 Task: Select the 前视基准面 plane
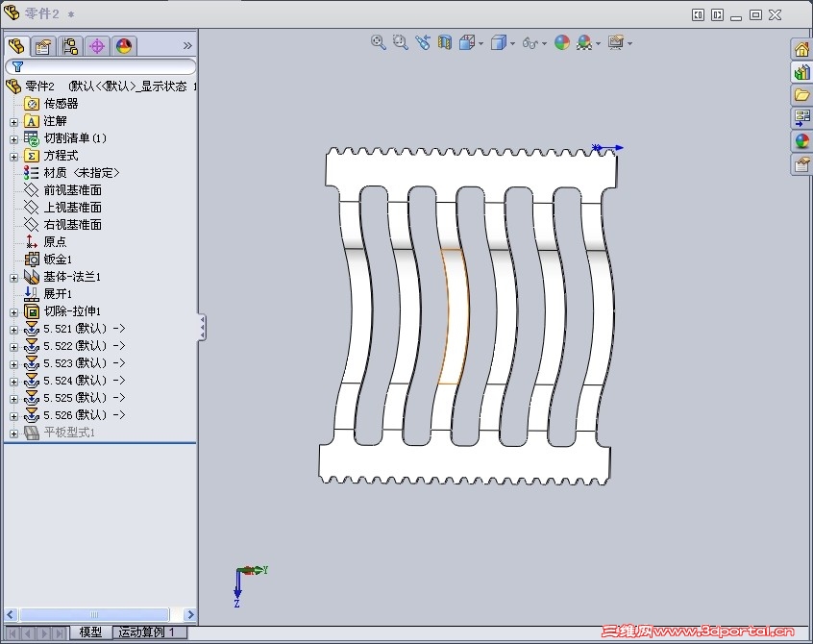pyautogui.click(x=73, y=190)
